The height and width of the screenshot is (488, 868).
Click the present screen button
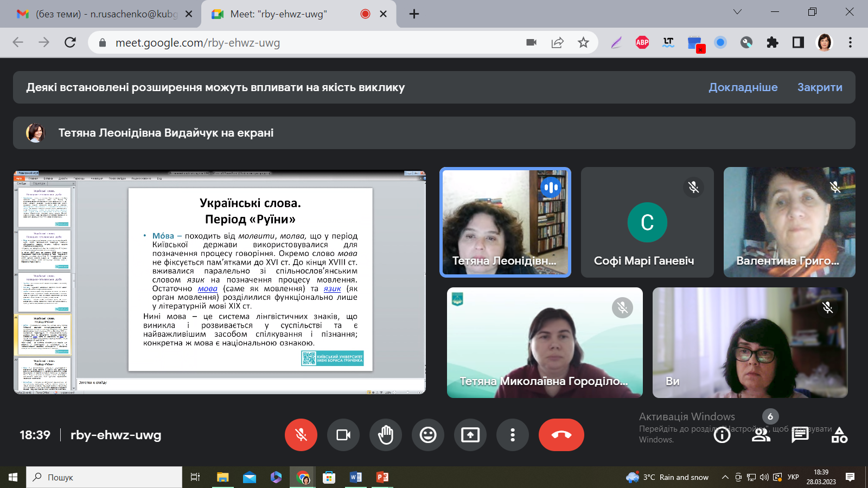(x=470, y=435)
